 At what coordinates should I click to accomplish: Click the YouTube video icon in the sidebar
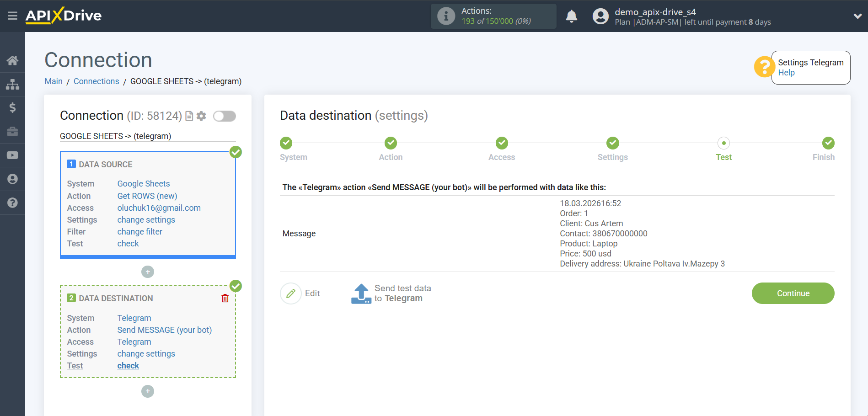[x=12, y=155]
